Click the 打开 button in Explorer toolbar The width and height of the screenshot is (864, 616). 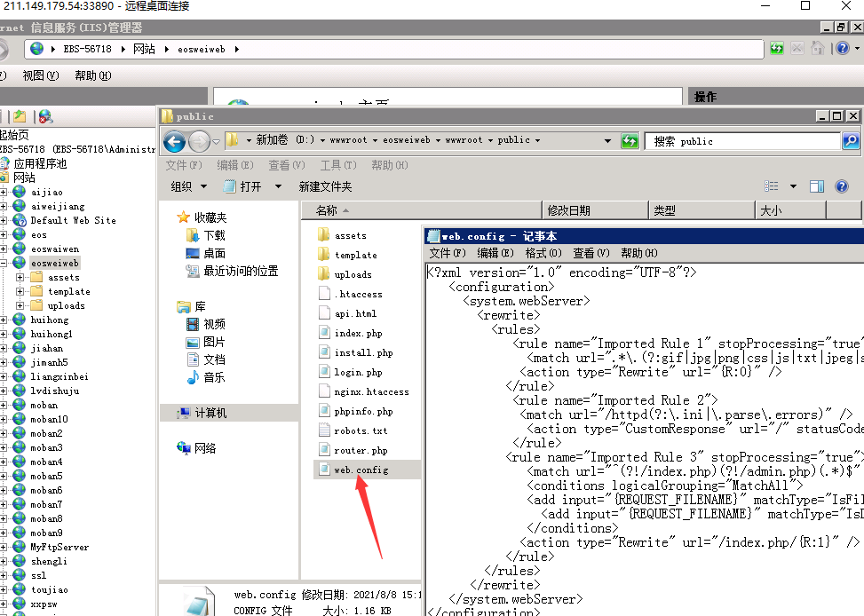[x=251, y=186]
